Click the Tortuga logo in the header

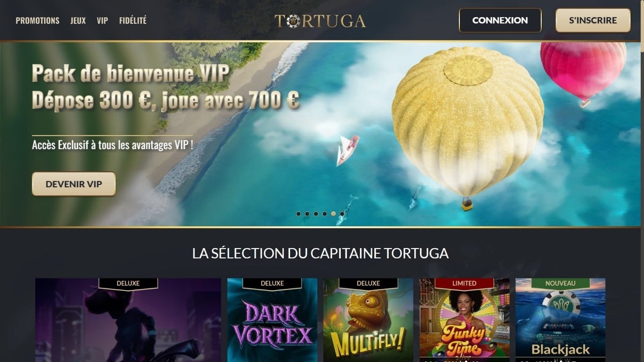pos(320,20)
